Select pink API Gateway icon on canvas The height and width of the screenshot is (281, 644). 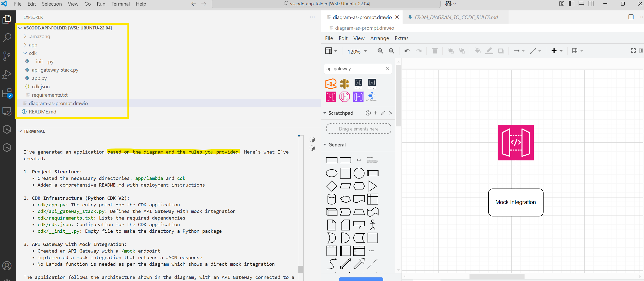[516, 142]
